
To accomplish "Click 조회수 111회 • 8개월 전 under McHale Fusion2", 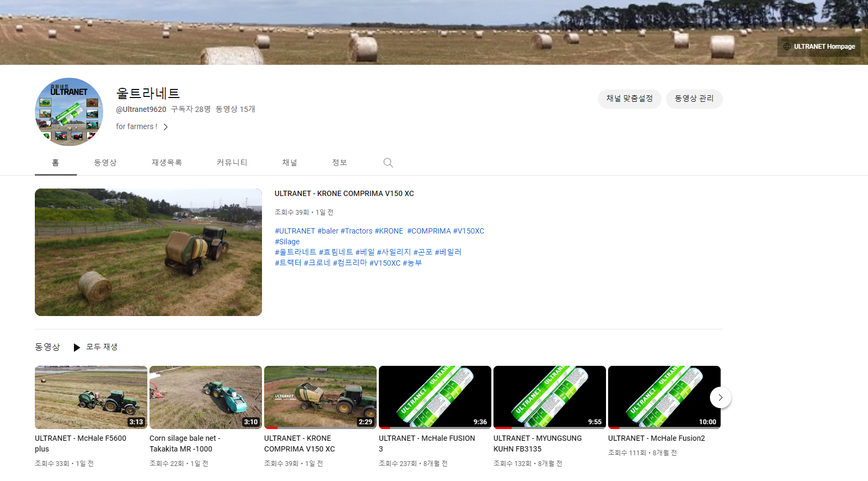I will [x=642, y=453].
